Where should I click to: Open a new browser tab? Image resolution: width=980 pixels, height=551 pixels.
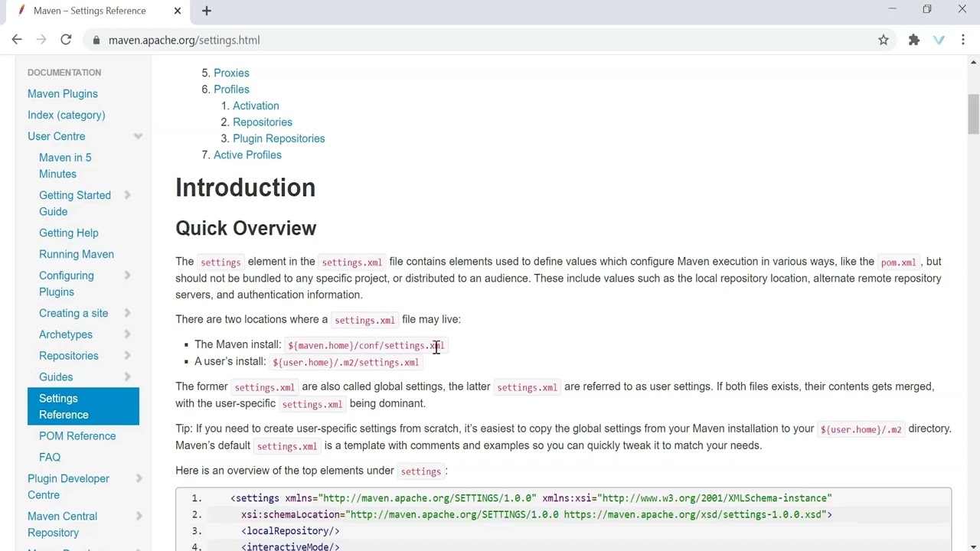[207, 11]
